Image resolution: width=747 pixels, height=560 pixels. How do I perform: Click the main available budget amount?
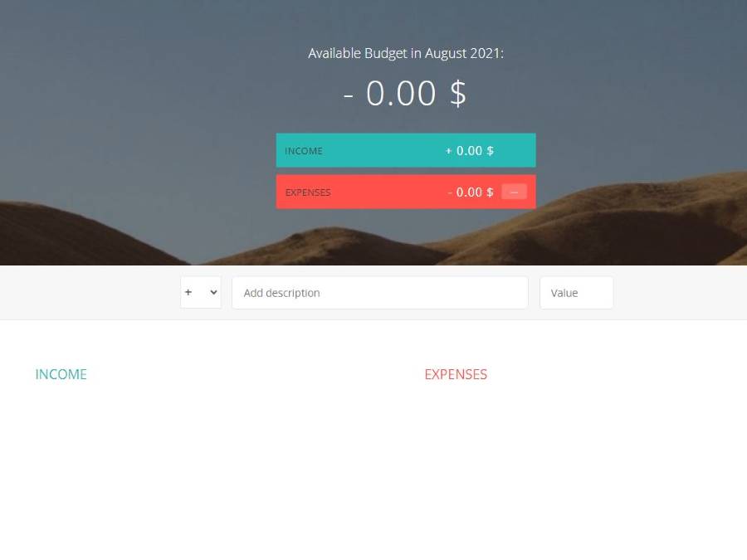point(405,94)
